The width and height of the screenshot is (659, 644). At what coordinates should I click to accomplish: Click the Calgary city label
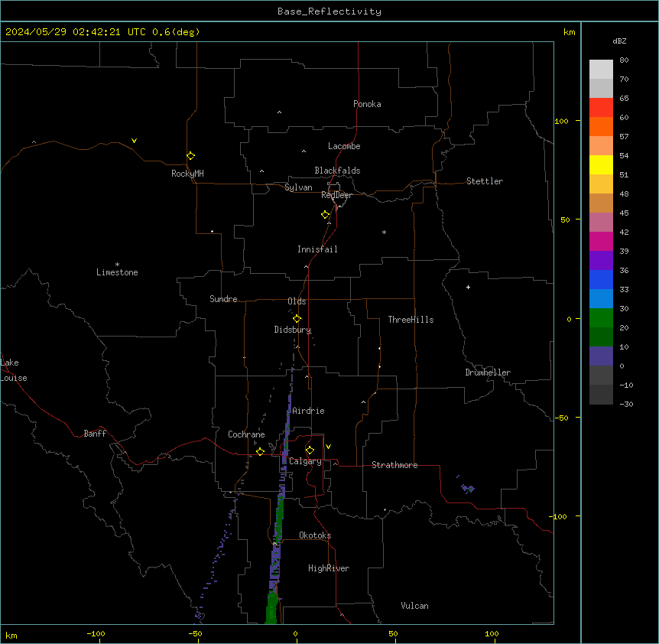click(x=305, y=461)
